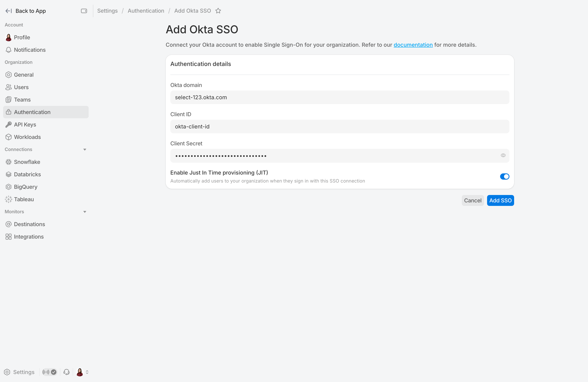The image size is (588, 382).
Task: Open API Keys page
Action: pyautogui.click(x=46, y=125)
